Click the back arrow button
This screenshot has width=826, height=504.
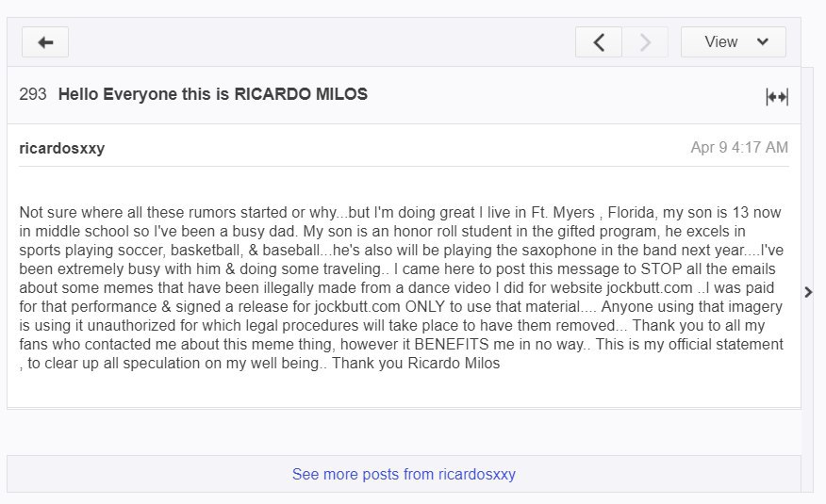(45, 42)
